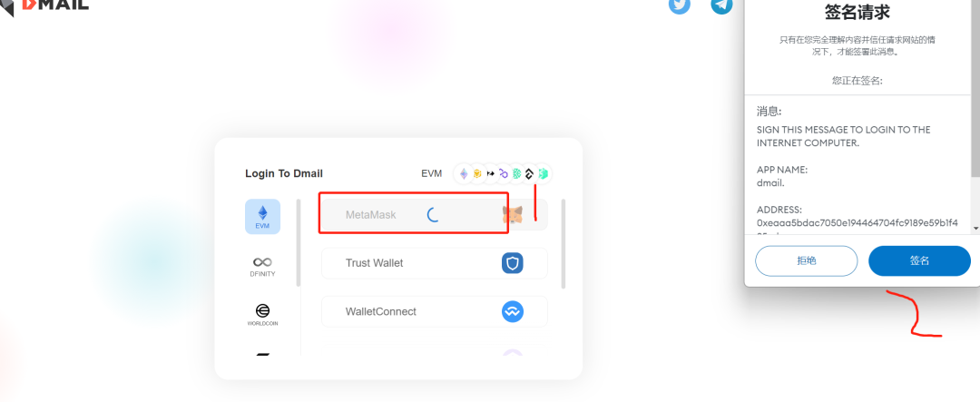Select the Ethereum chain icon next to EVM
Viewport: 980px width, 402px height.
464,174
